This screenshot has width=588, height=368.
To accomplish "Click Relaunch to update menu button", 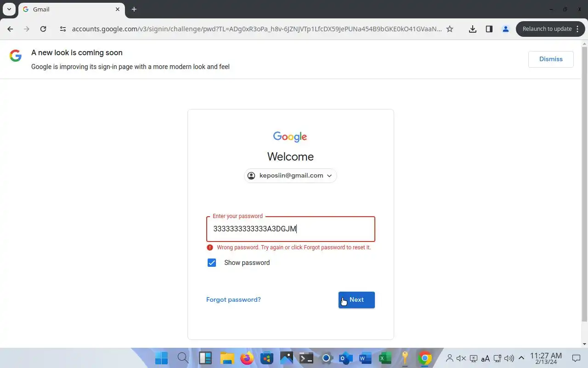I will pyautogui.click(x=550, y=29).
